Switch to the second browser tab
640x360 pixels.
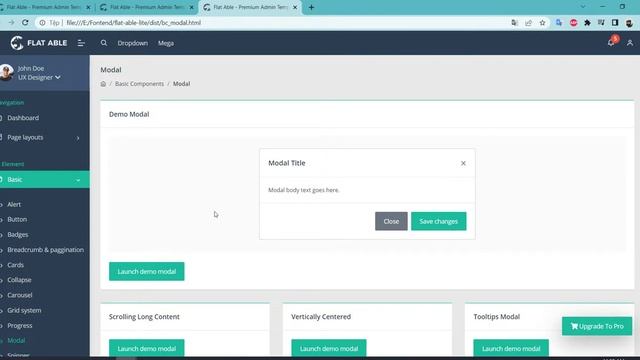click(x=146, y=7)
